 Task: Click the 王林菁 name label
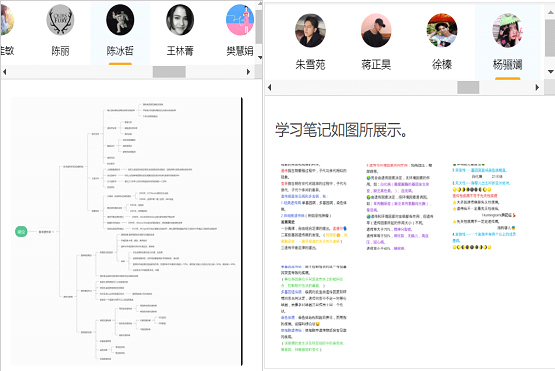coord(180,51)
